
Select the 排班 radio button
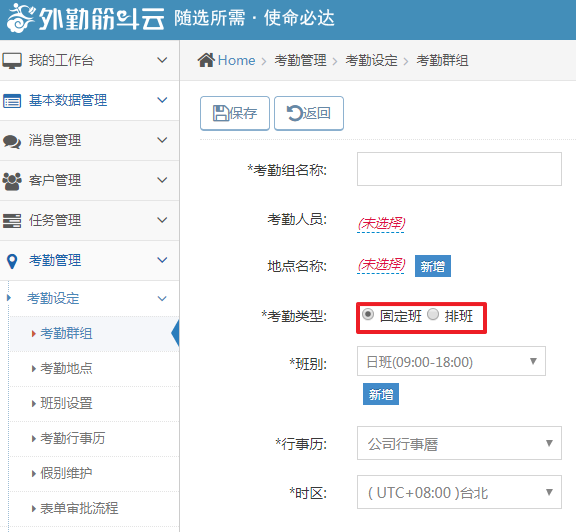tap(433, 314)
